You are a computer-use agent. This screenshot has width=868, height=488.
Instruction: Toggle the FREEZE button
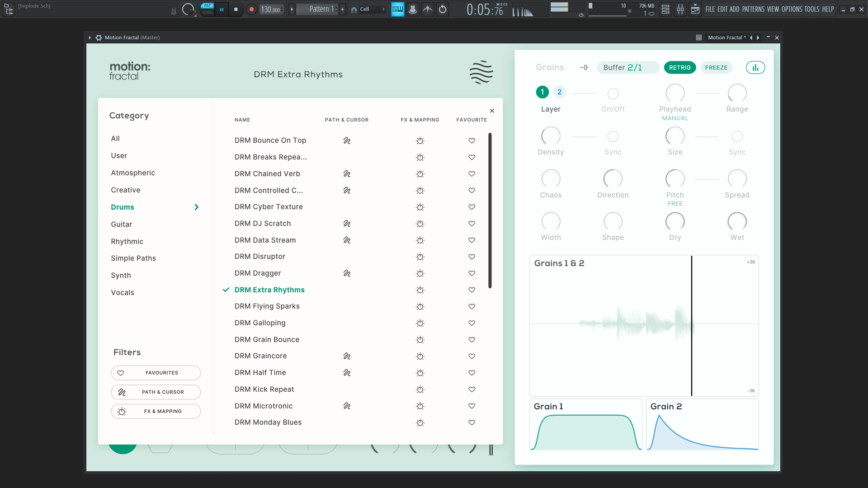716,68
